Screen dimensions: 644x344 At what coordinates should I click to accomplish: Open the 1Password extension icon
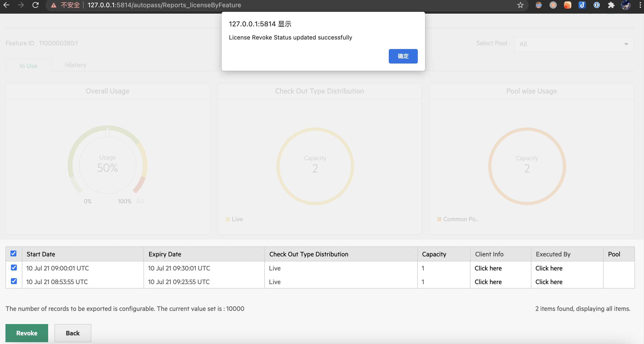(597, 5)
